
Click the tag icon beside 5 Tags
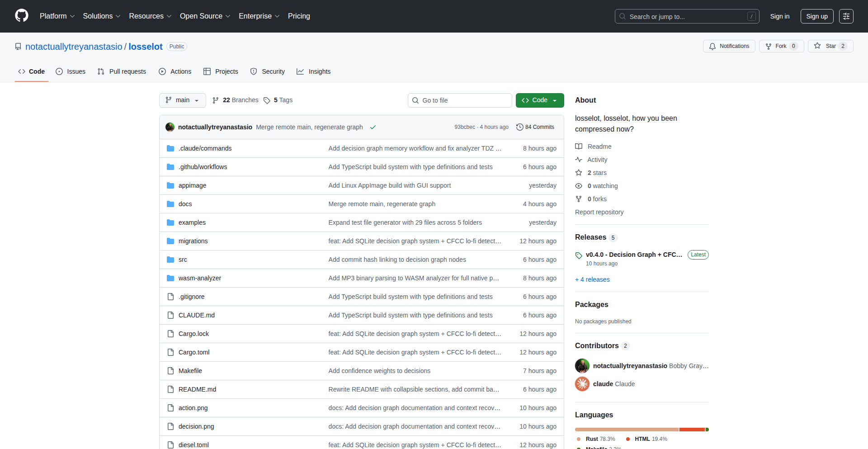pyautogui.click(x=267, y=100)
